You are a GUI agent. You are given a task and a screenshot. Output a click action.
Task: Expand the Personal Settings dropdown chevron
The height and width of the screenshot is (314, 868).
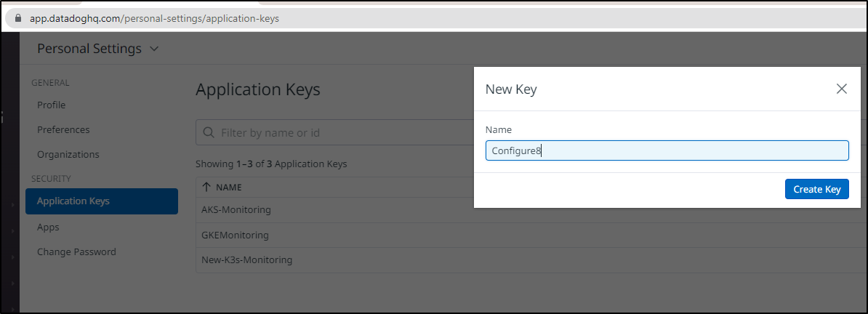pos(154,49)
